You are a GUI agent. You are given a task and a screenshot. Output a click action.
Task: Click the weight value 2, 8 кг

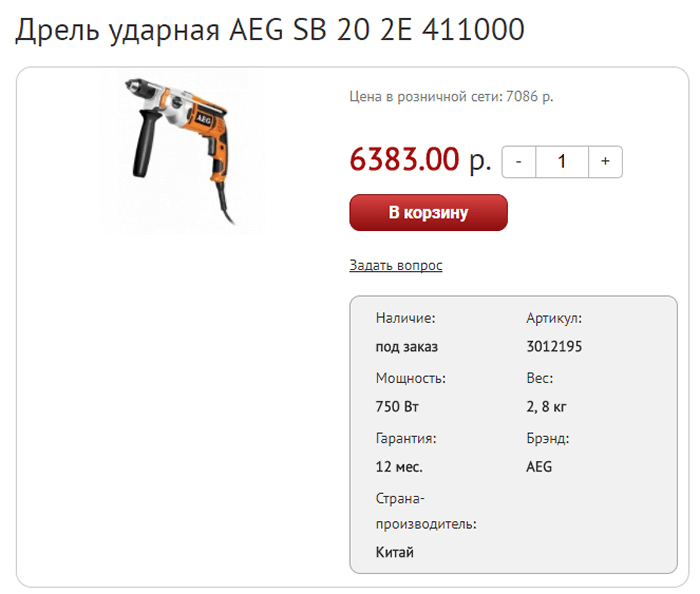coord(546,407)
